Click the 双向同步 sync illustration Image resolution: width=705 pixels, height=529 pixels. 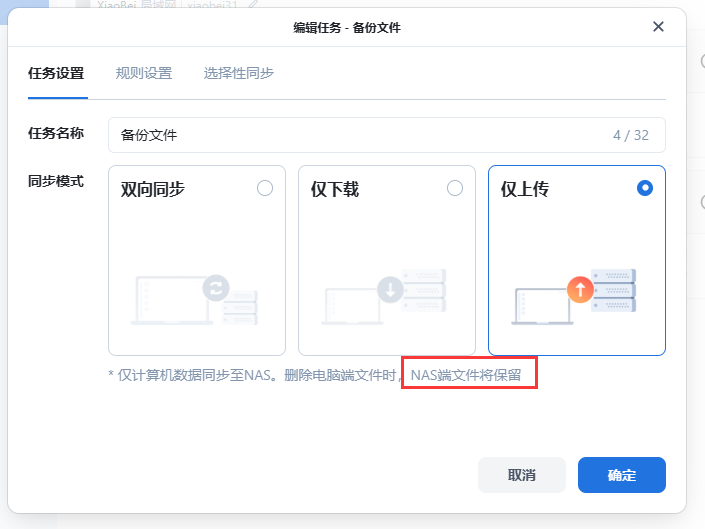[x=194, y=300]
